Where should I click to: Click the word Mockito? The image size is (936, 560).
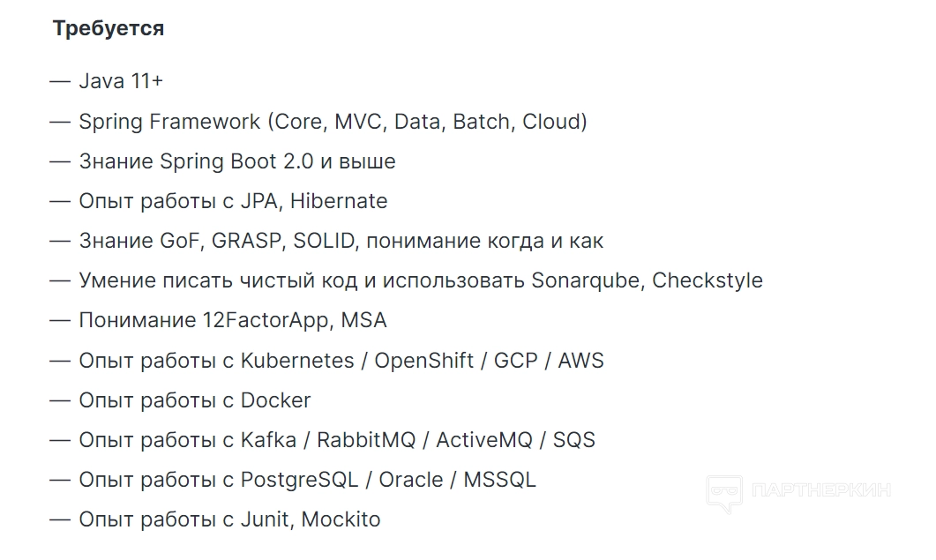pos(341,519)
